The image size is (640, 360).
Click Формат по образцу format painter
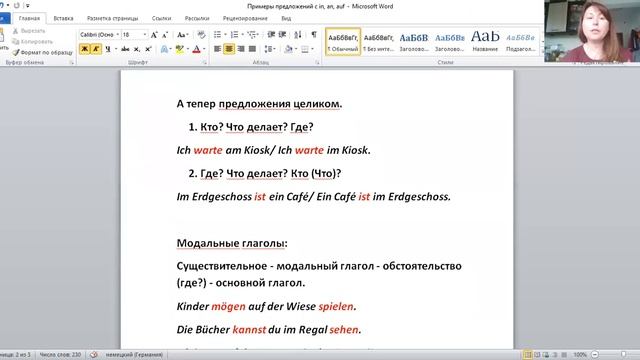42,52
